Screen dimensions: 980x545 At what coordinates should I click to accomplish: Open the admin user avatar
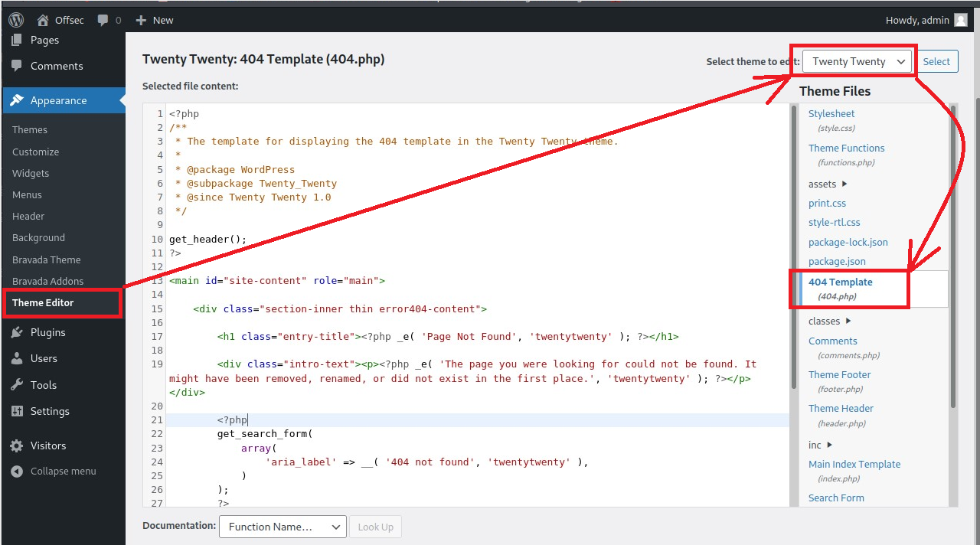coord(961,21)
